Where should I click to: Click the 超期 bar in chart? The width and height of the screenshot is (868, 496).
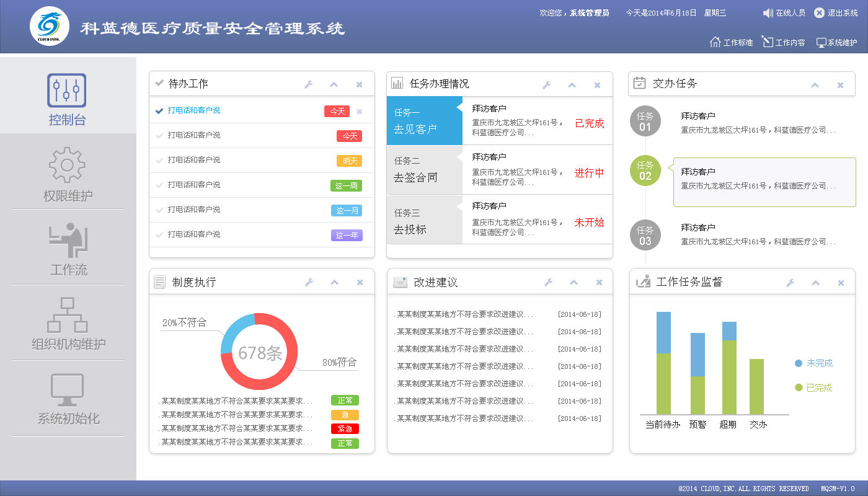click(x=729, y=368)
